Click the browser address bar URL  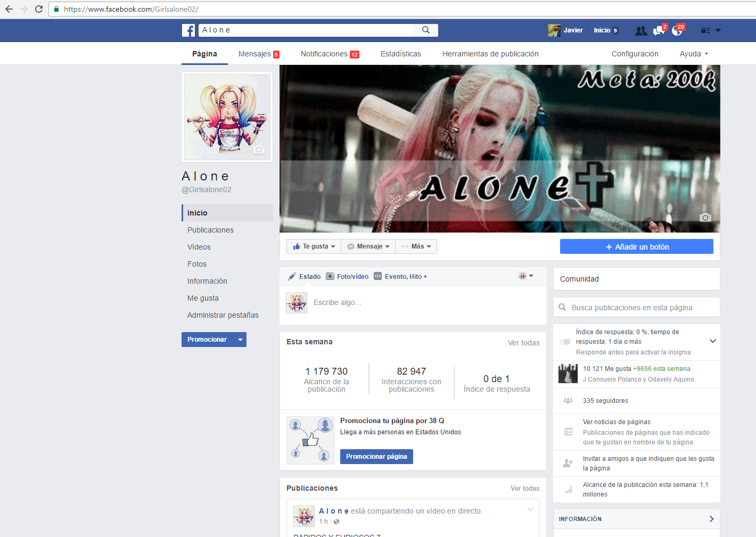pos(131,9)
